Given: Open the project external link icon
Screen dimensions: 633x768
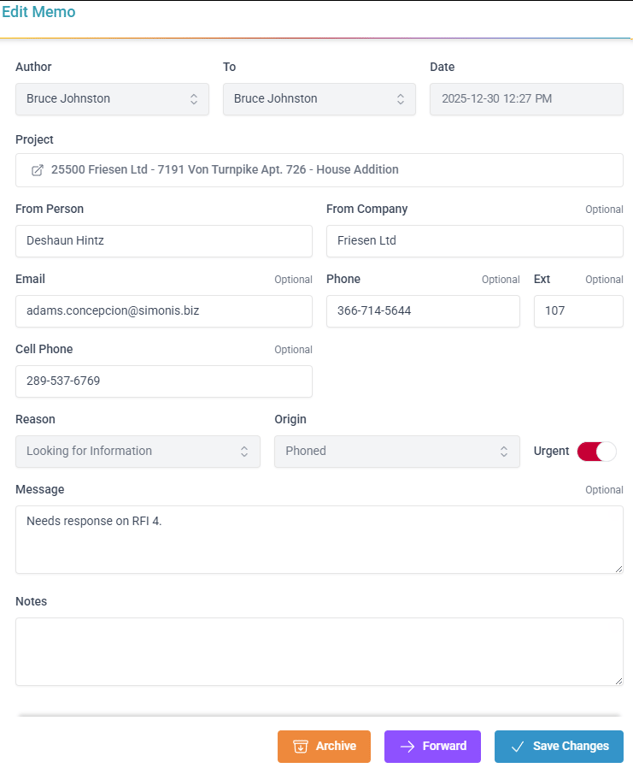Looking at the screenshot, I should click(x=37, y=170).
